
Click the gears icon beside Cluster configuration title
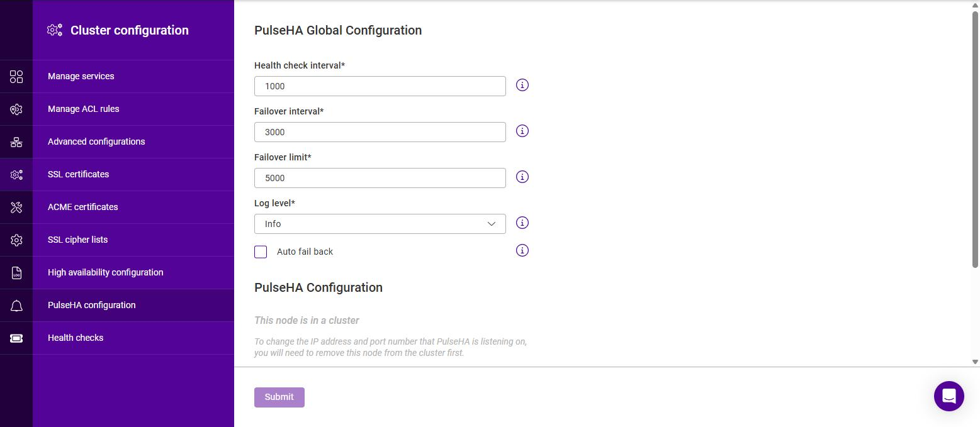(x=55, y=30)
